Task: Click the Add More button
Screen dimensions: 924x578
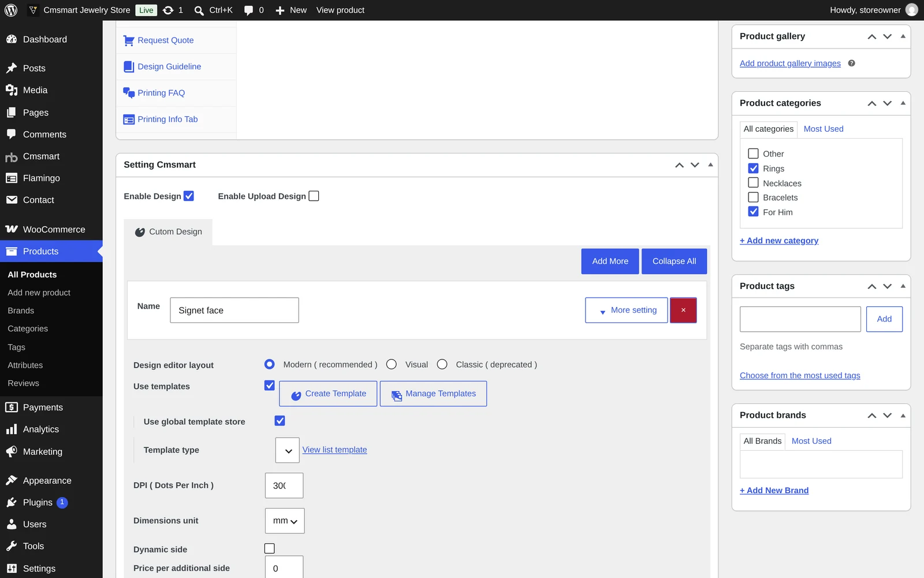Action: pos(610,261)
